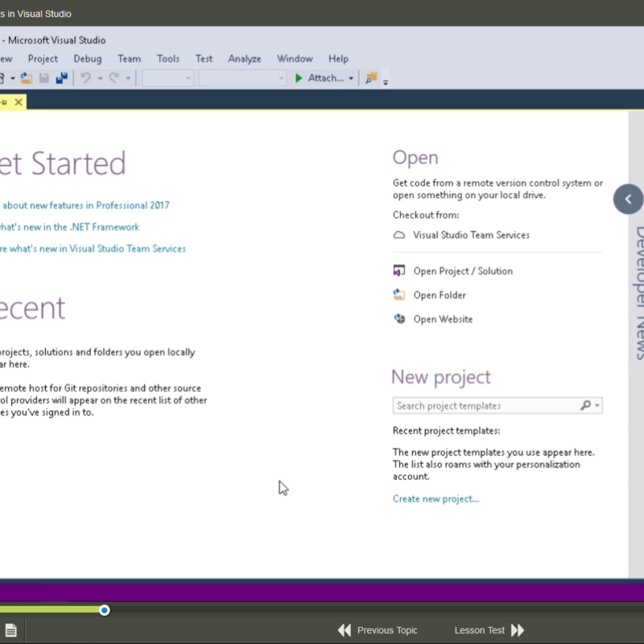Click the green Attach play button
This screenshot has height=644, width=644.
tap(299, 78)
